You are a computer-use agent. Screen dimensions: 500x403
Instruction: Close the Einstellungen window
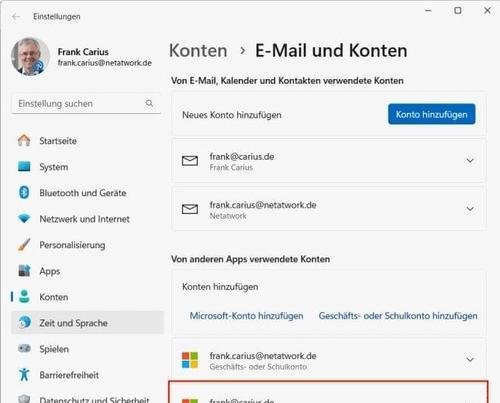[487, 11]
